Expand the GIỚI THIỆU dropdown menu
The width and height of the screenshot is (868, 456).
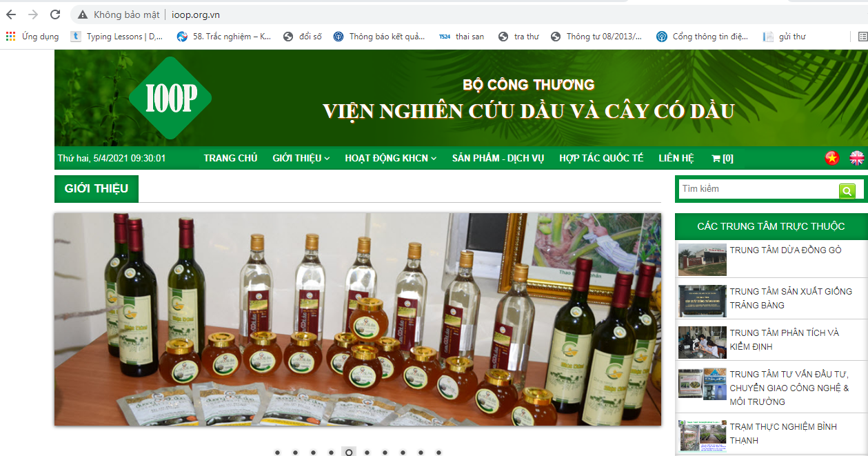[x=301, y=158]
